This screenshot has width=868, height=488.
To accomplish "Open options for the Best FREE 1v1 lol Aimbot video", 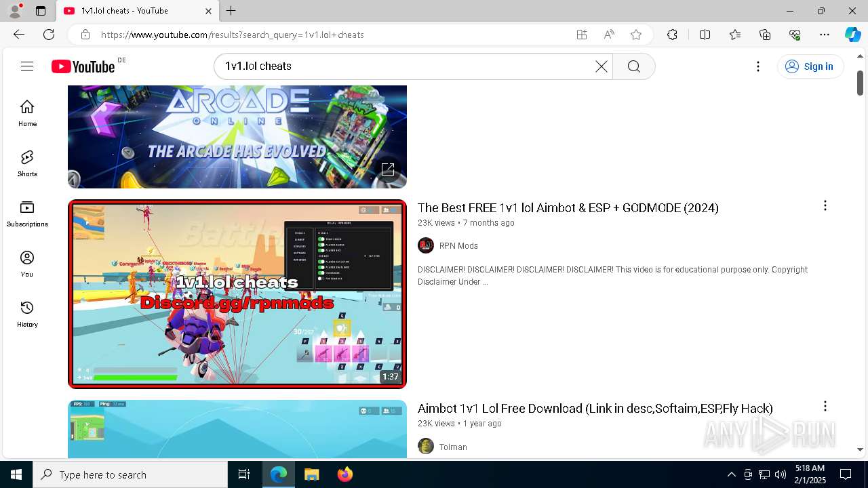I will pyautogui.click(x=825, y=205).
